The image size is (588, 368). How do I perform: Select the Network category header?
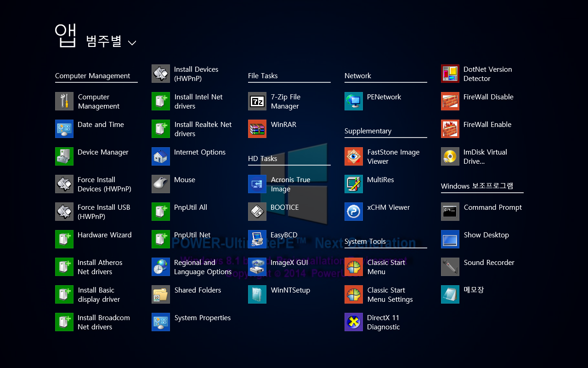[358, 76]
